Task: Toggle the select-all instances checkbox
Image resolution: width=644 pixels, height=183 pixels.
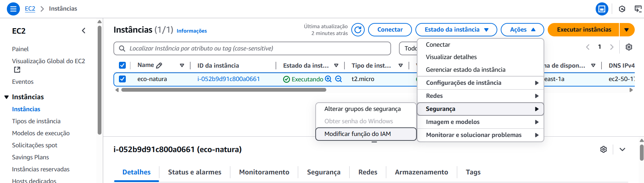Action: 122,65
